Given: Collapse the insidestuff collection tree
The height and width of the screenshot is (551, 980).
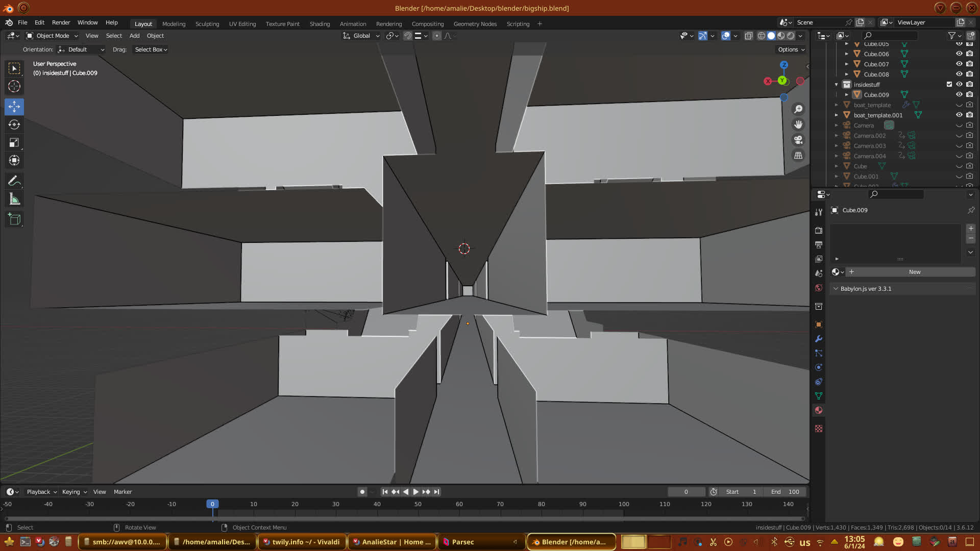Looking at the screenshot, I should 836,85.
